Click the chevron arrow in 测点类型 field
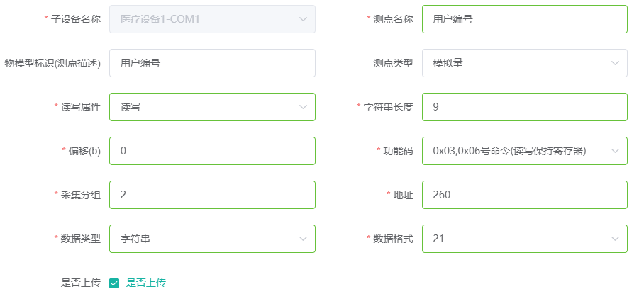 (615, 63)
